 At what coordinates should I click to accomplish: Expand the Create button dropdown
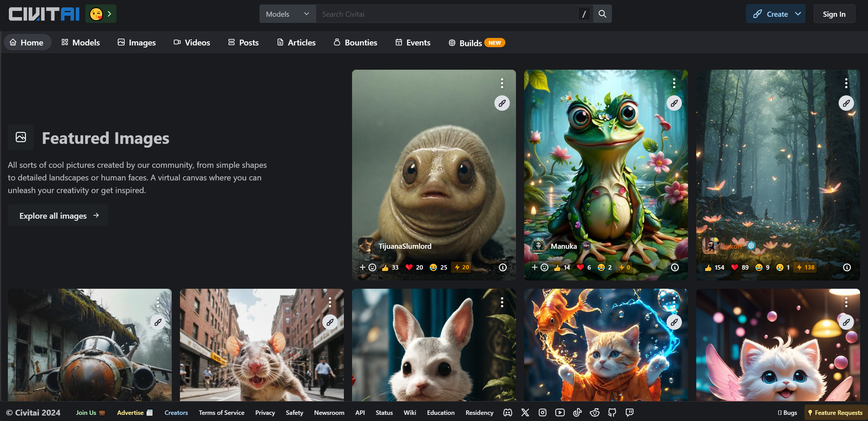798,14
